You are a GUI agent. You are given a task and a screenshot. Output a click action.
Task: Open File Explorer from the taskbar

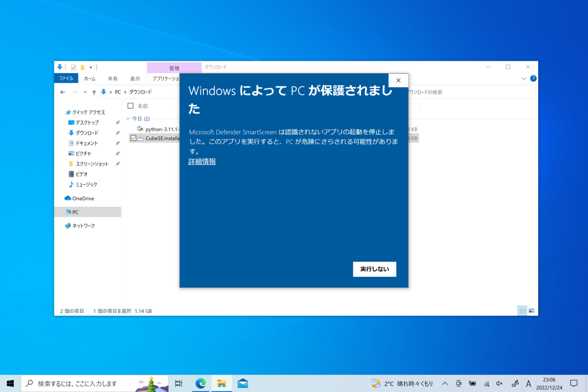[x=221, y=383]
